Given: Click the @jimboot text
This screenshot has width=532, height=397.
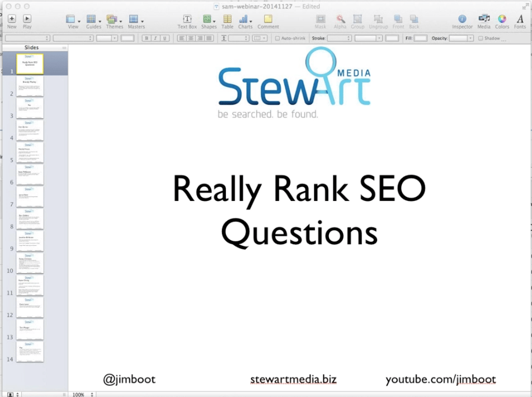Looking at the screenshot, I should [129, 379].
